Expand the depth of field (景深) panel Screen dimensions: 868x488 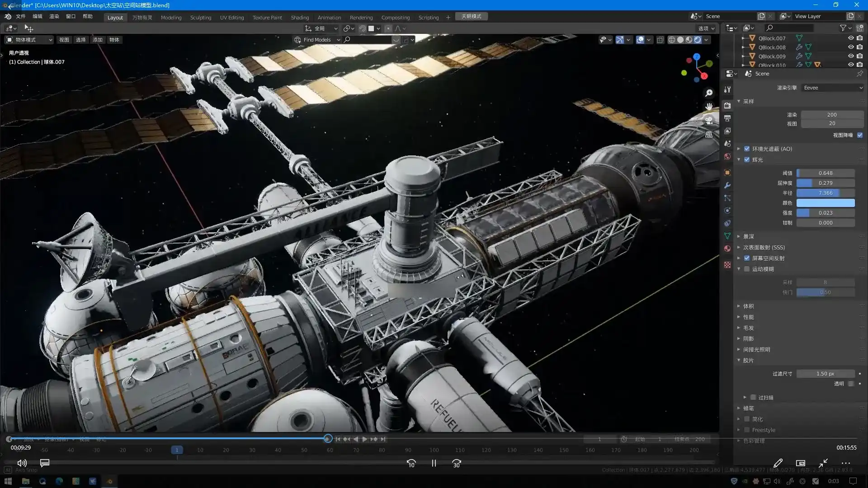click(x=749, y=236)
